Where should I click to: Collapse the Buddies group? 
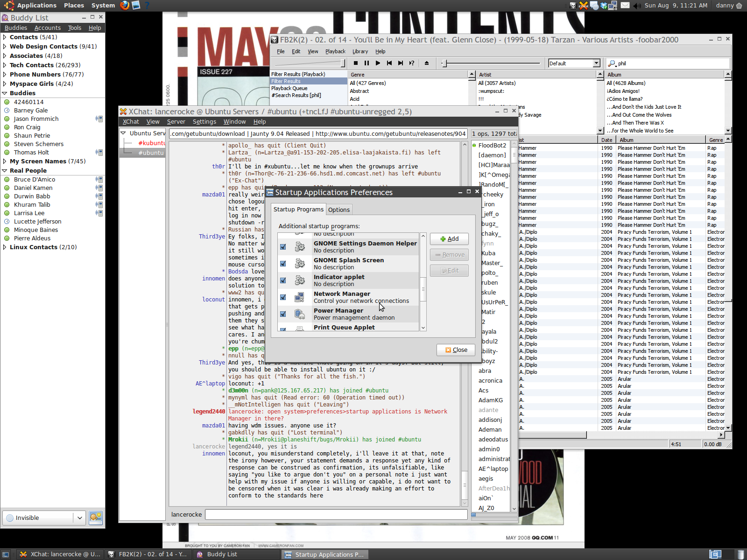(x=5, y=93)
